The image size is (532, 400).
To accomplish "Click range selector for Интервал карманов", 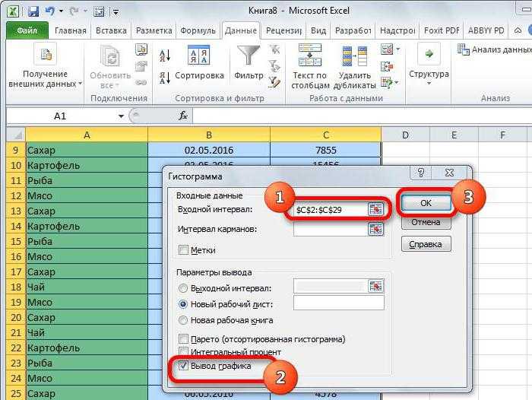I will (x=375, y=229).
